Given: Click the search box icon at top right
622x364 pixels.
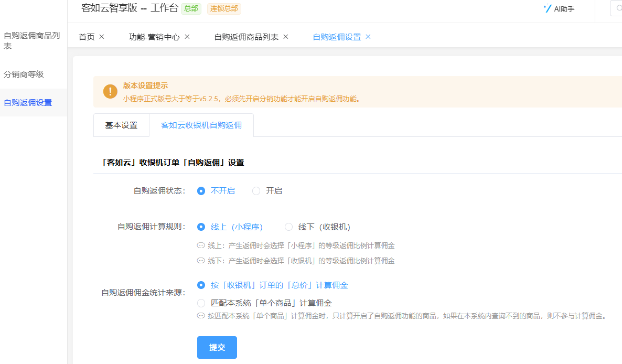Looking at the screenshot, I should [618, 8].
